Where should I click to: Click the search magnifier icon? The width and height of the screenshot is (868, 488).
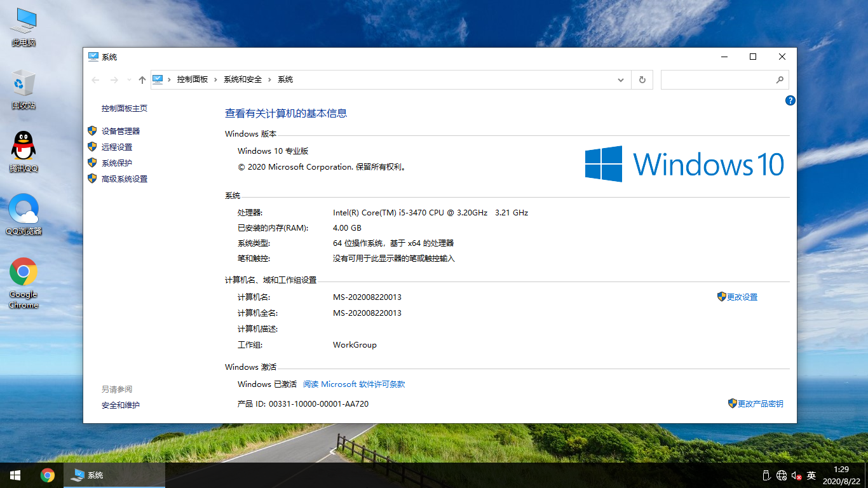click(x=780, y=79)
